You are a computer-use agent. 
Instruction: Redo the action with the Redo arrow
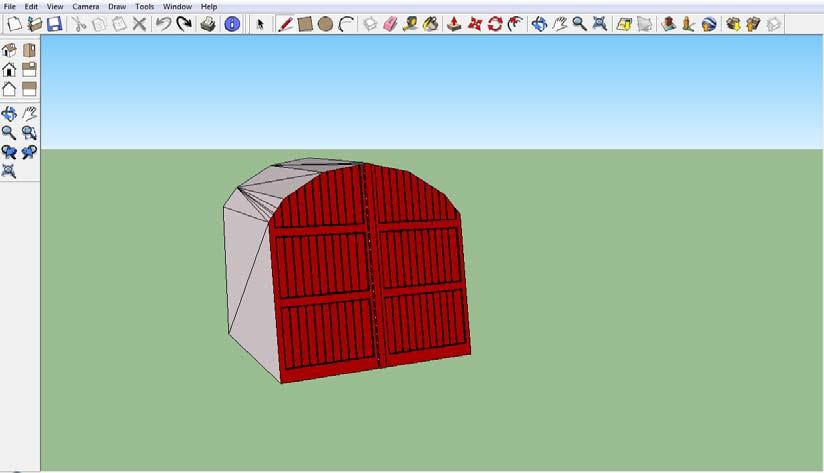pos(184,24)
